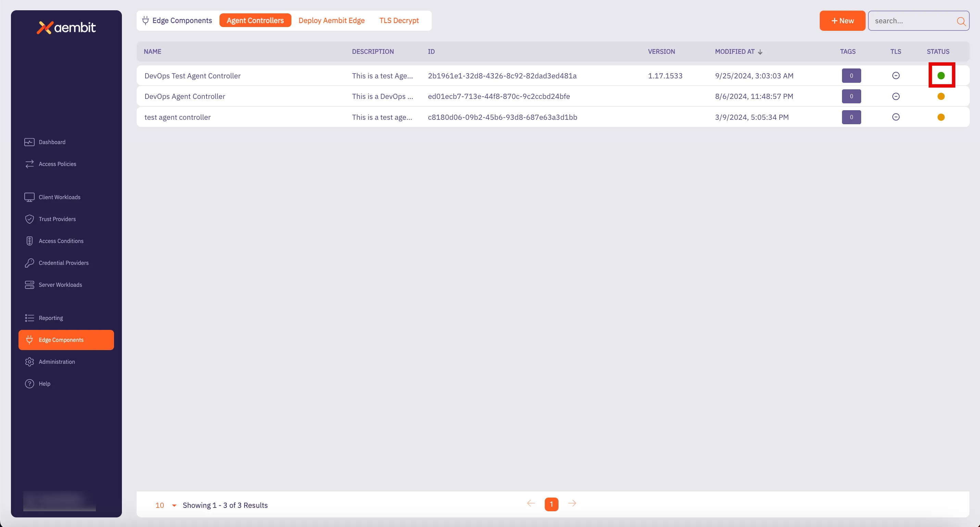Open Access Conditions from the sidebar

coord(61,241)
